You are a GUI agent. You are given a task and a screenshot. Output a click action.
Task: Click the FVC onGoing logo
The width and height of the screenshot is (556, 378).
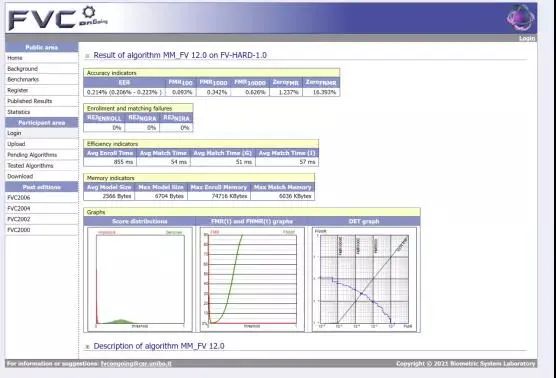click(58, 18)
